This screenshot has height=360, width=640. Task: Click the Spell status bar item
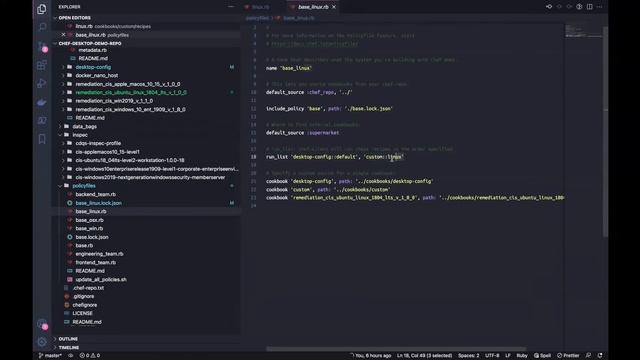(x=542, y=356)
